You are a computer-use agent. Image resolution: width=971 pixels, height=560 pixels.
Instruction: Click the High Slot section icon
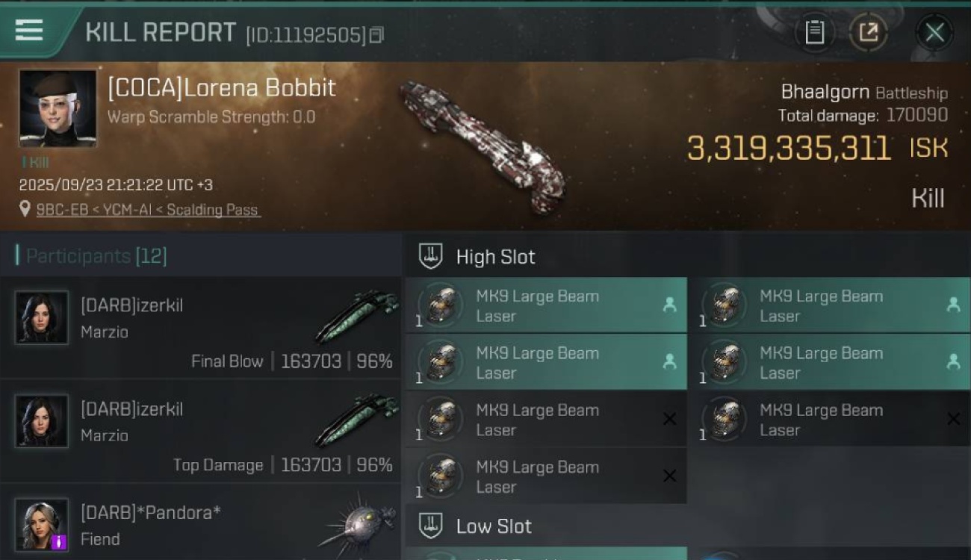point(430,256)
